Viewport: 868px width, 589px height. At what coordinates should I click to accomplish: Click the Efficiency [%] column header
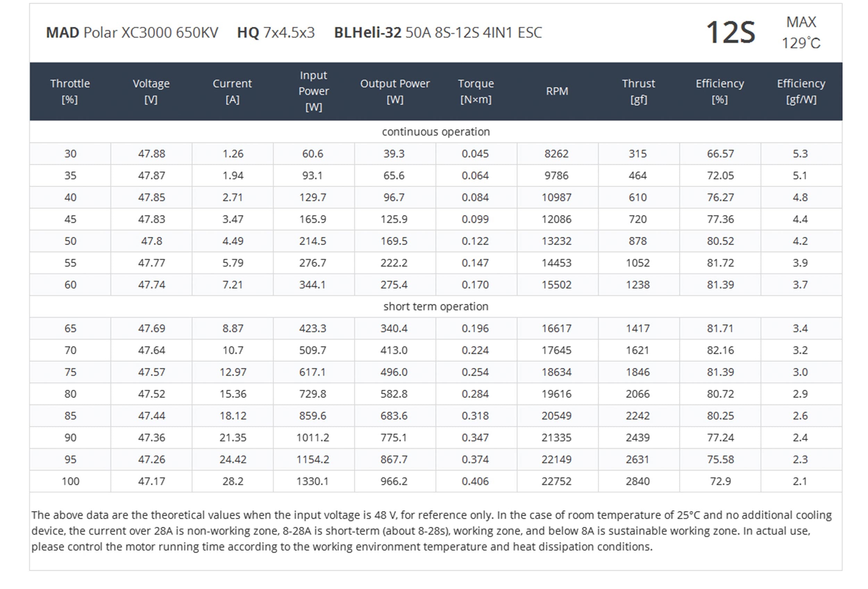point(720,91)
